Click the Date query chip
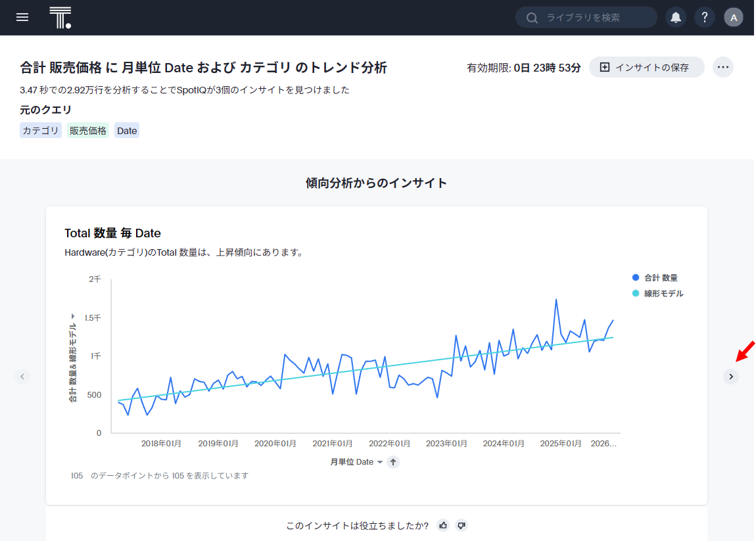This screenshot has height=541, width=756. click(x=127, y=131)
